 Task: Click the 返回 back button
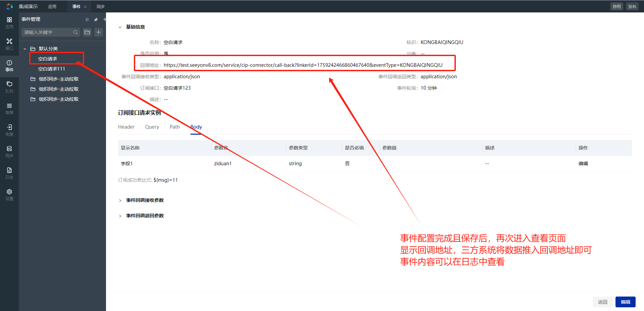click(602, 302)
